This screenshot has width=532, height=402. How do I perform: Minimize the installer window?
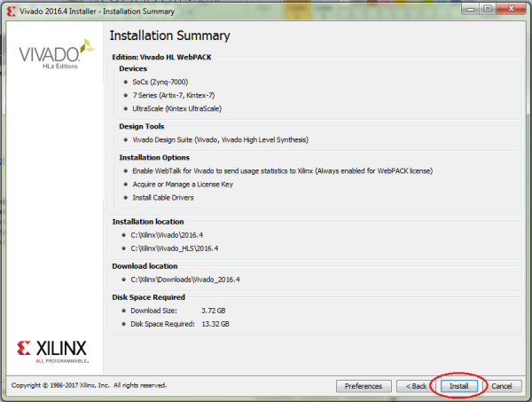click(470, 9)
